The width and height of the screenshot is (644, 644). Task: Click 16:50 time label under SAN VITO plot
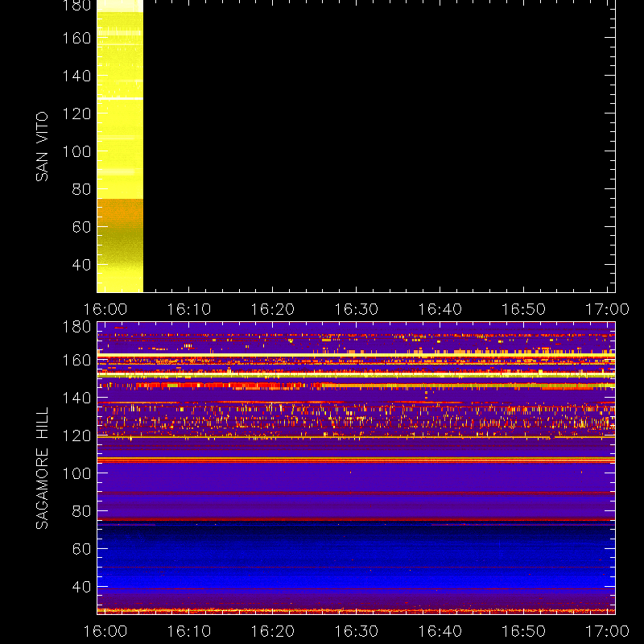pyautogui.click(x=524, y=309)
